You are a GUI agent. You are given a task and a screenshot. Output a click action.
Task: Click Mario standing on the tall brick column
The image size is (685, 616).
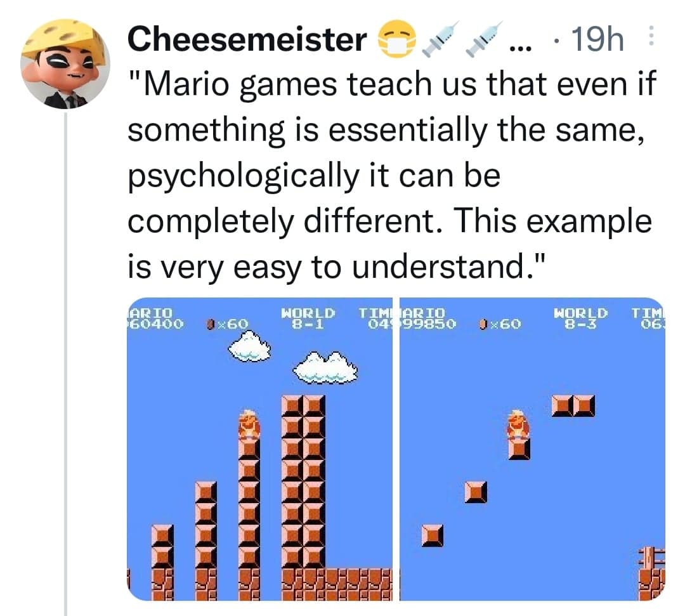[x=249, y=424]
